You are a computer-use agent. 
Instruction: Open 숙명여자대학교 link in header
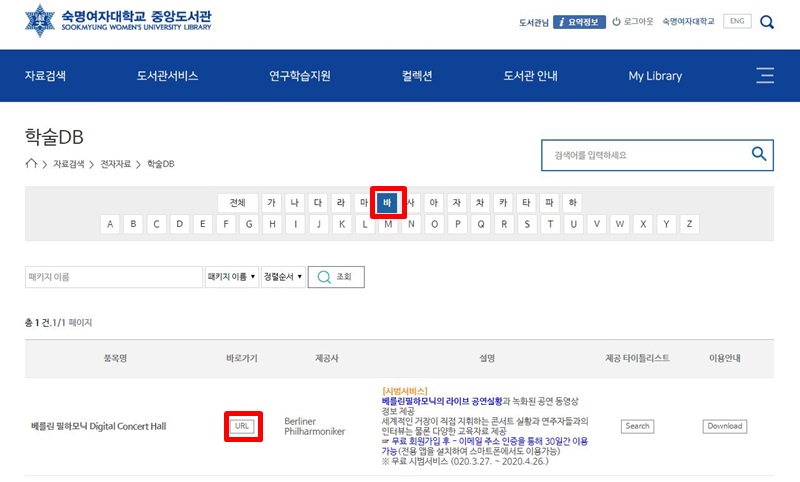[x=688, y=21]
